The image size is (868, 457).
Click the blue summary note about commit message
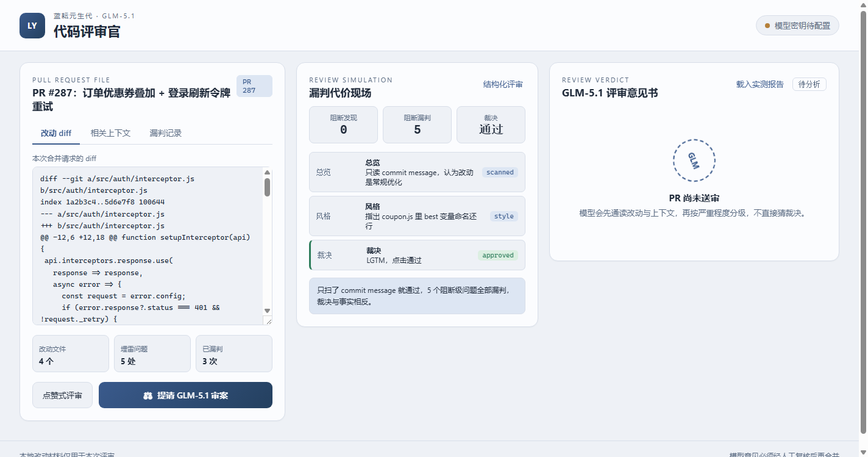417,296
